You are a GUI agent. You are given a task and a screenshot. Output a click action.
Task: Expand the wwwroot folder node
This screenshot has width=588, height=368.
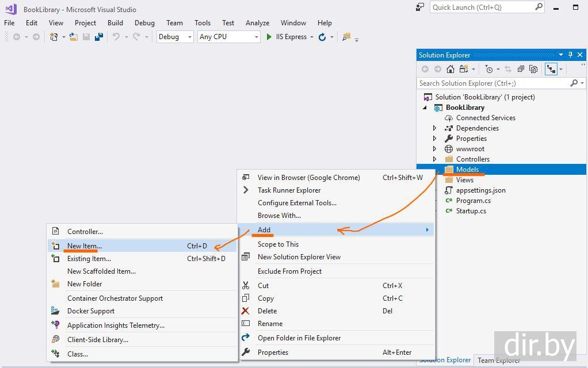click(435, 149)
